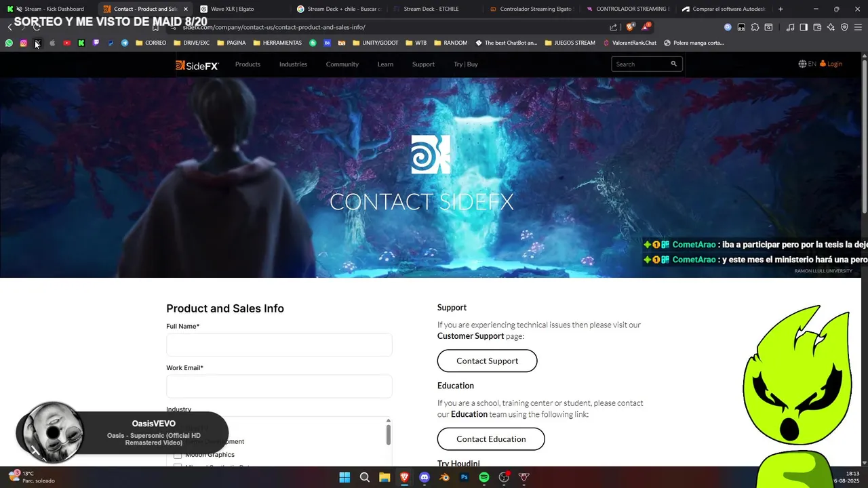The image size is (868, 488).
Task: Open the Support menu
Action: pyautogui.click(x=423, y=64)
